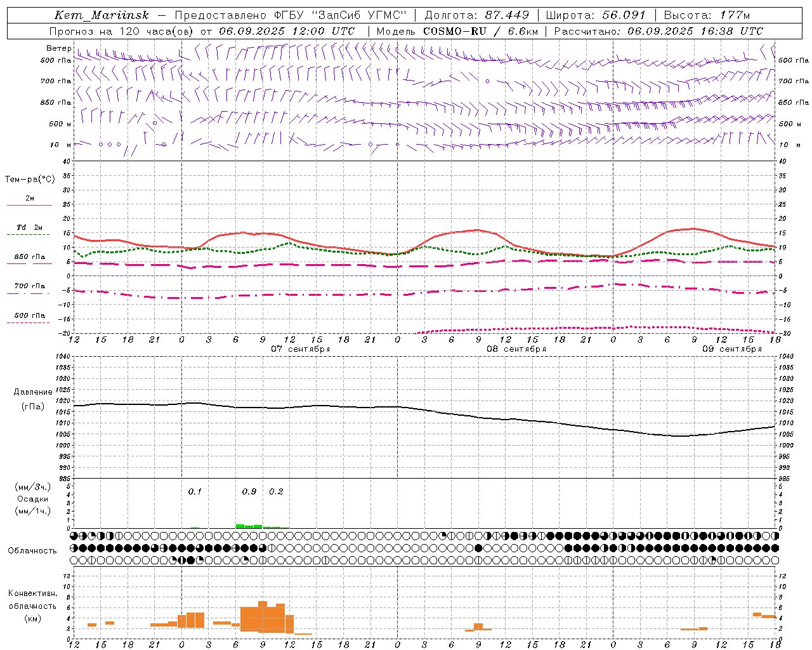Viewport: 812px width, 650px height.
Task: Click the green hourly precipitation bar
Action: pos(249,526)
